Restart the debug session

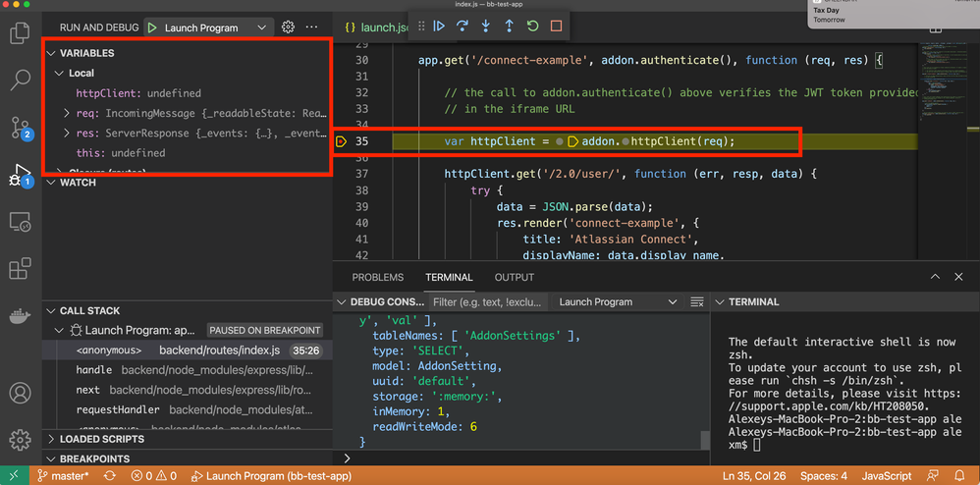[532, 27]
